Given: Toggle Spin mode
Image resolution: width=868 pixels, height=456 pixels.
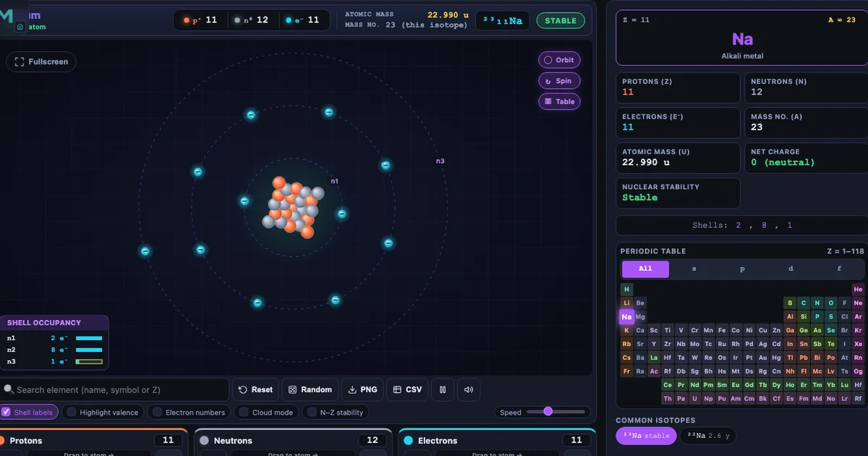Looking at the screenshot, I should point(559,81).
